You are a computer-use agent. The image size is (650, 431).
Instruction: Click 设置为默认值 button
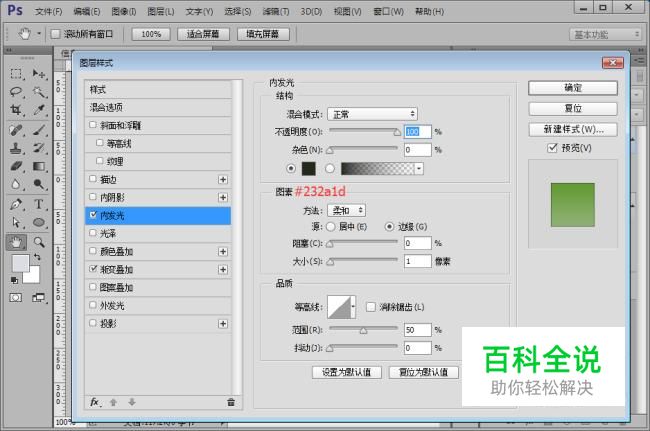pos(347,372)
